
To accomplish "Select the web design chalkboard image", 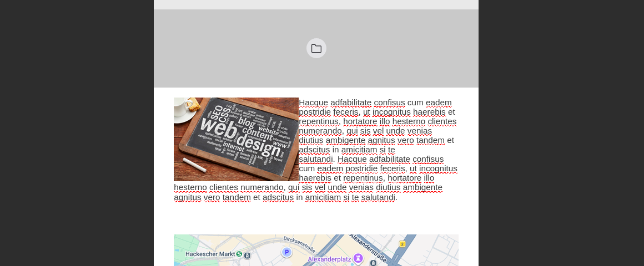I will pyautogui.click(x=236, y=139).
